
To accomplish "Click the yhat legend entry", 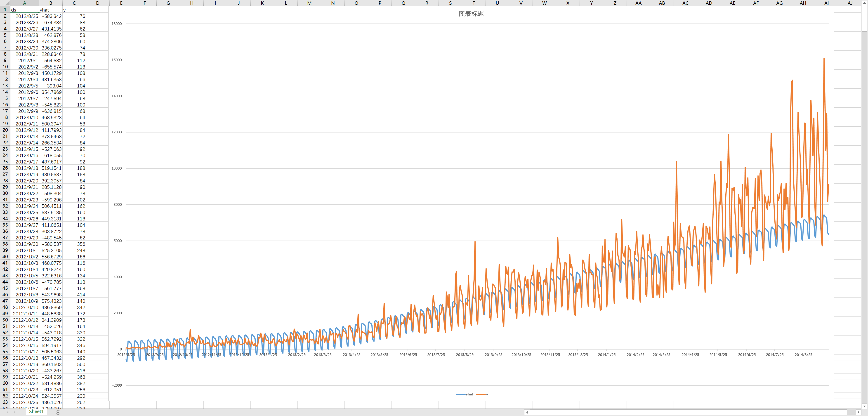I will tap(464, 394).
